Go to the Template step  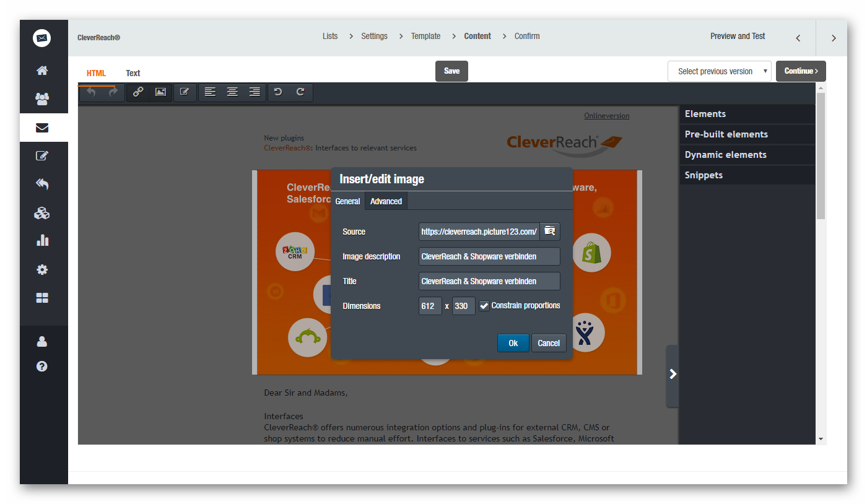pyautogui.click(x=426, y=36)
